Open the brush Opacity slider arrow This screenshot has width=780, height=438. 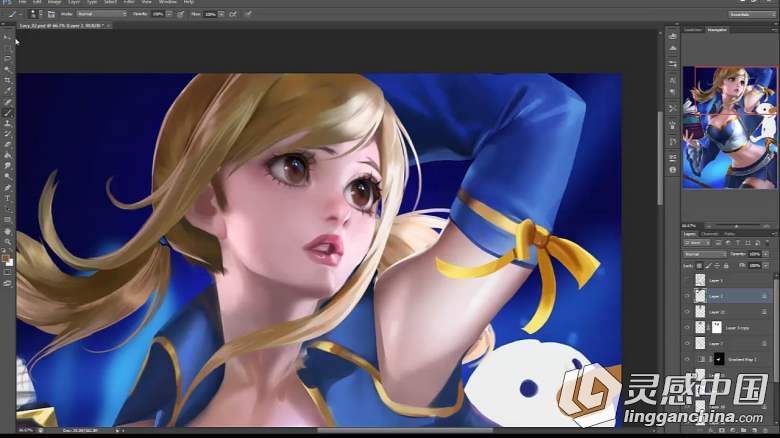[169, 14]
